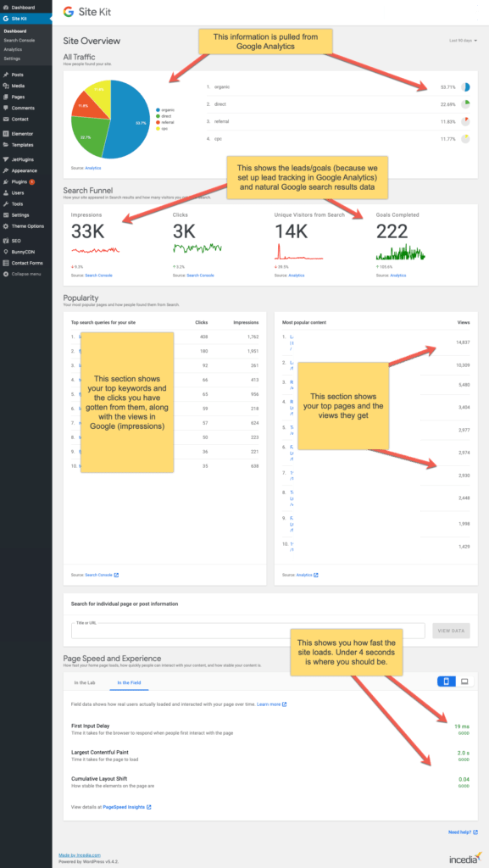Viewport: 489px width, 868px height.
Task: Open Search Console link below top queries
Action: coord(102,575)
